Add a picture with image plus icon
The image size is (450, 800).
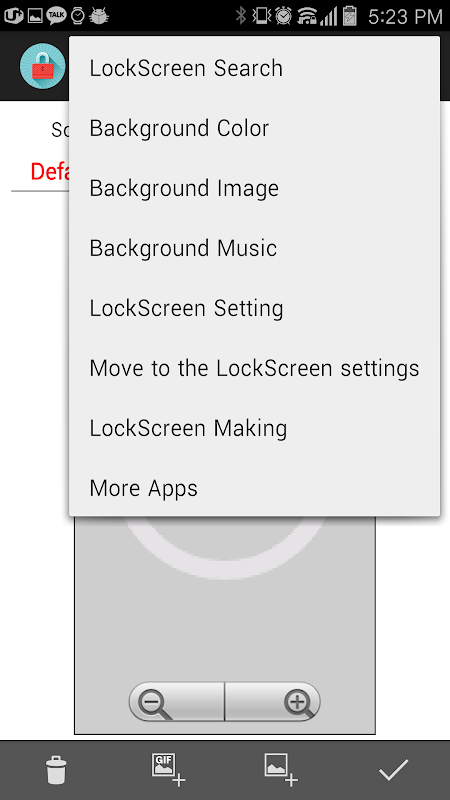click(281, 769)
